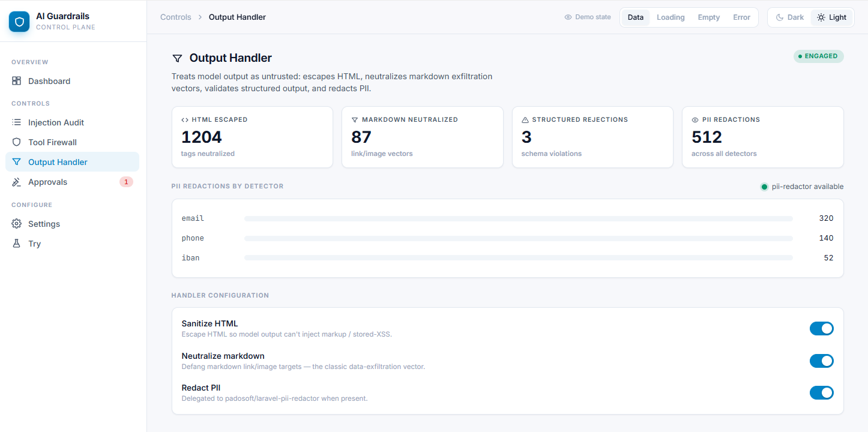Click the sun icon for Light theme
The height and width of the screenshot is (432, 868).
tap(821, 17)
